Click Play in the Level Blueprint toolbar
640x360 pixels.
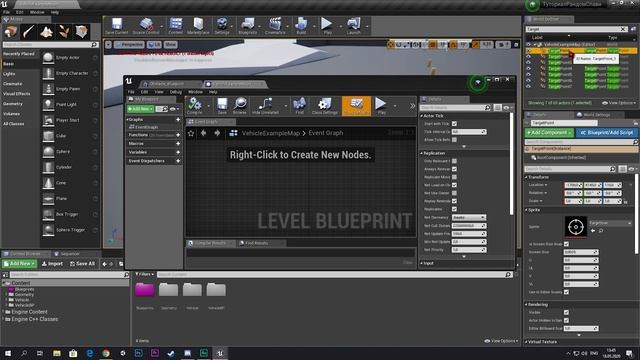(381, 106)
